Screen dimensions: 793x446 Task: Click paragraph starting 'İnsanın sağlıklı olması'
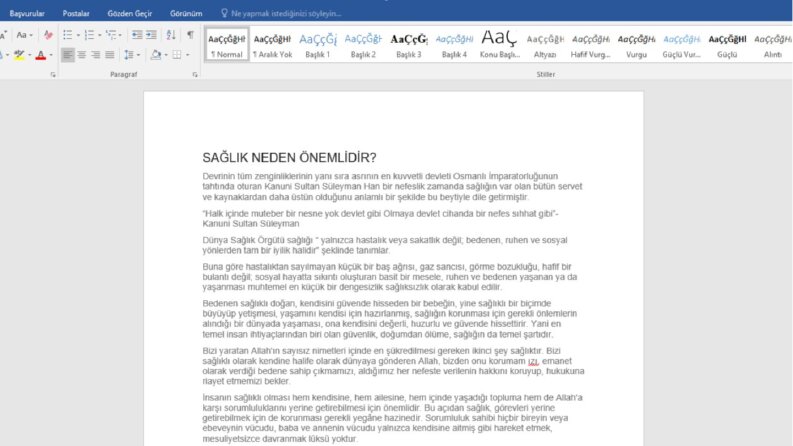(392, 418)
